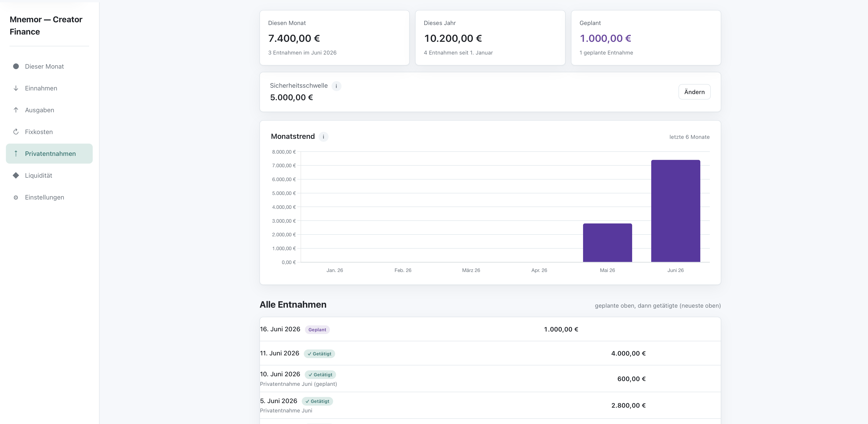Click the 1.000,00 € amount in the list
Screen dimensions: 868x424
pyautogui.click(x=561, y=329)
